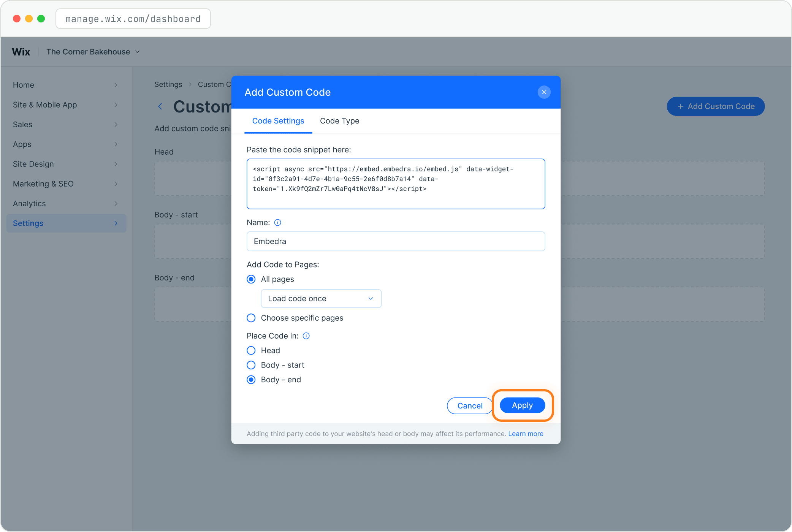792x532 pixels.
Task: Click the browser address bar
Action: pyautogui.click(x=133, y=19)
